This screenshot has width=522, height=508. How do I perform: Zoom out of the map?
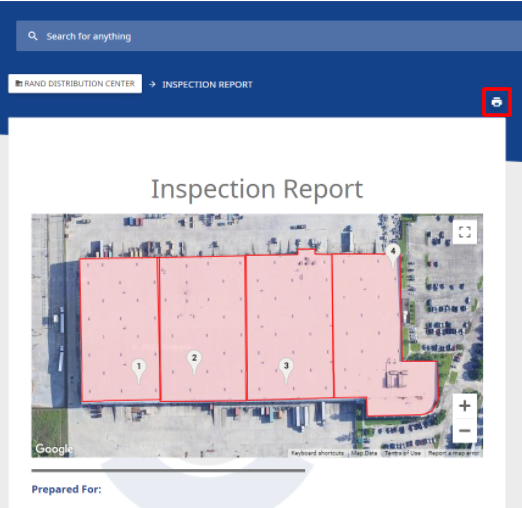coord(464,430)
